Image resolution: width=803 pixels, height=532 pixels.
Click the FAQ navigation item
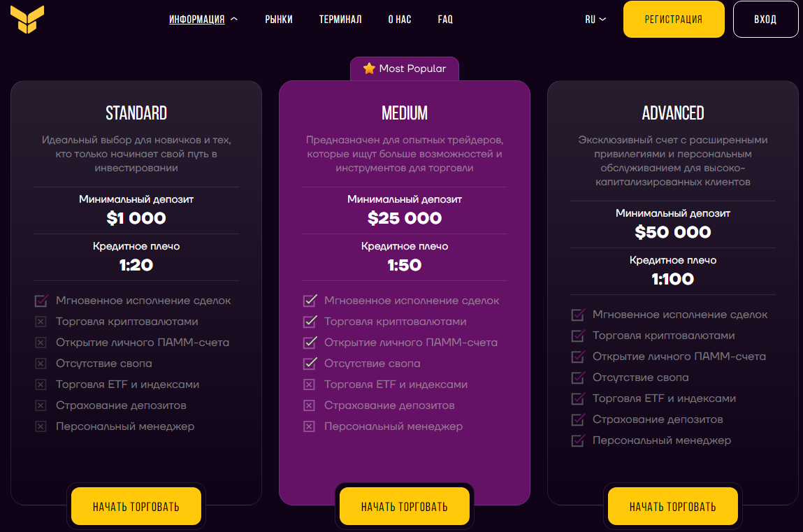click(x=445, y=19)
